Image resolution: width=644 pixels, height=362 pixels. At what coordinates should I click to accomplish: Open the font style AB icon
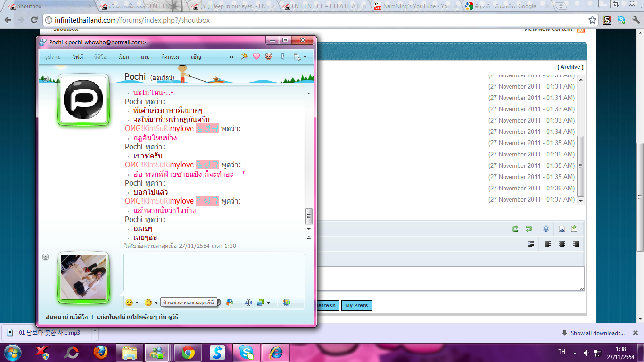pyautogui.click(x=248, y=303)
